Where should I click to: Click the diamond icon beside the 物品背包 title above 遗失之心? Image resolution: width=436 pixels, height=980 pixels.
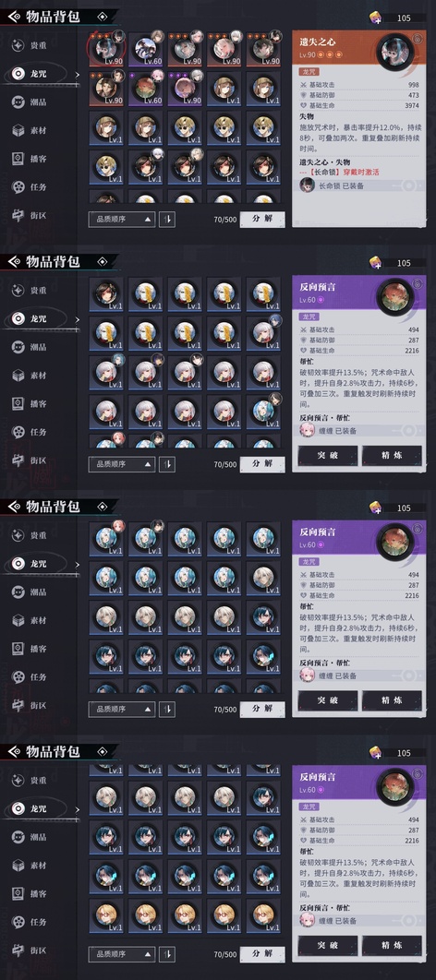103,17
